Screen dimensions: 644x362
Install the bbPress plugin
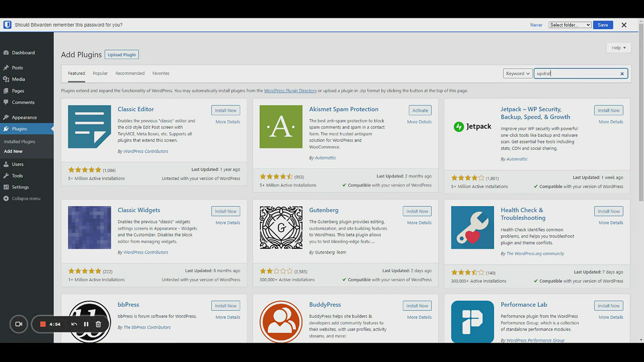[225, 306]
